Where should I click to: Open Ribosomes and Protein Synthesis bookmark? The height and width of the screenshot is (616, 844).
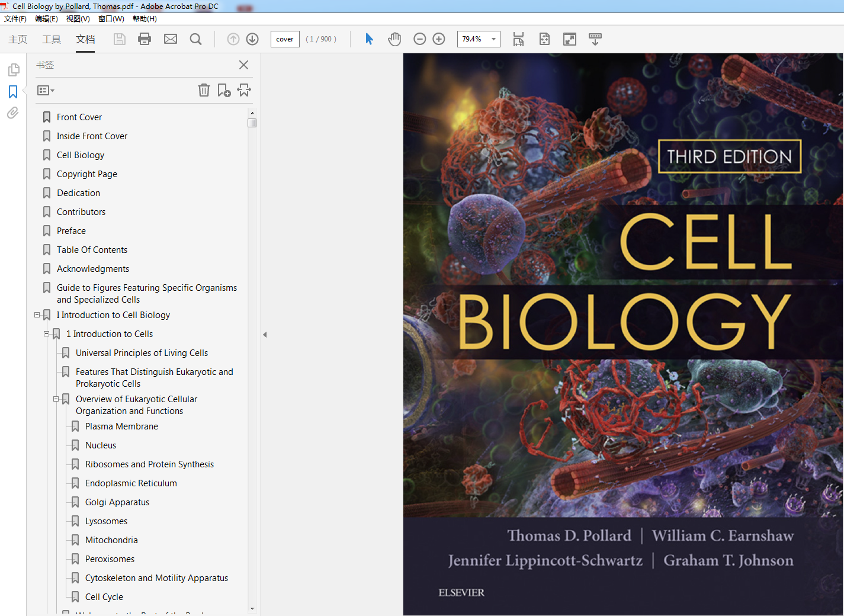pyautogui.click(x=149, y=464)
